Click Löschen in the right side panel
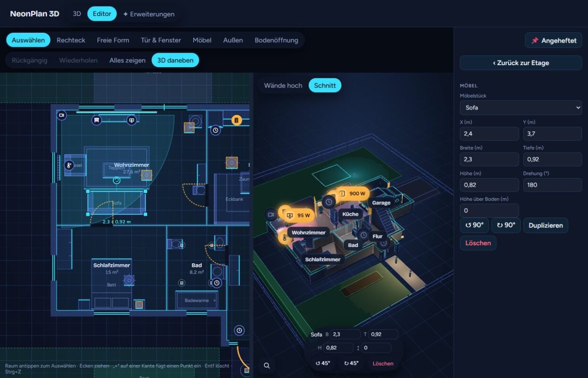588x378 pixels. coord(478,243)
